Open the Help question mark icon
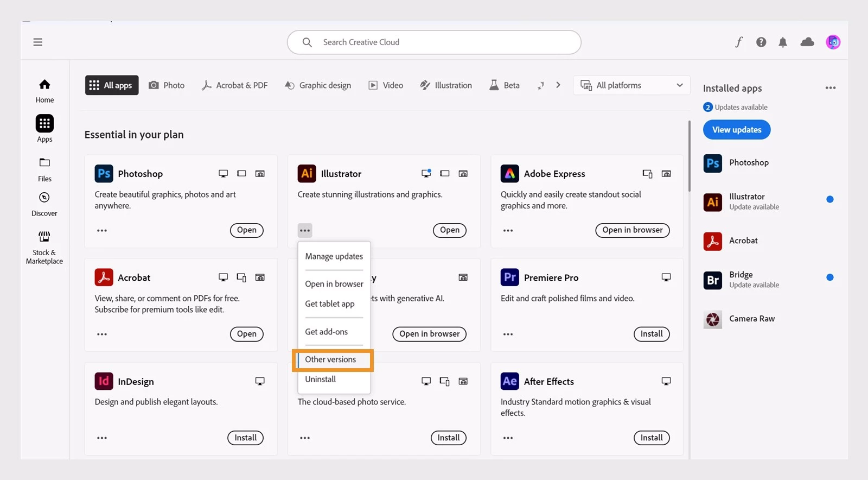The width and height of the screenshot is (868, 480). click(x=761, y=42)
